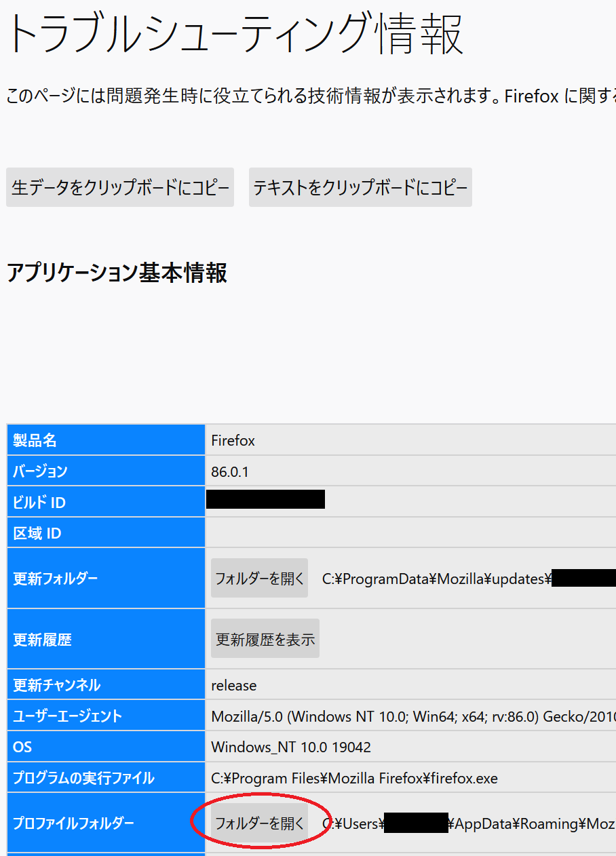616x856 pixels.
Task: Click プログラムの実行ファイル row header
Action: [106, 777]
